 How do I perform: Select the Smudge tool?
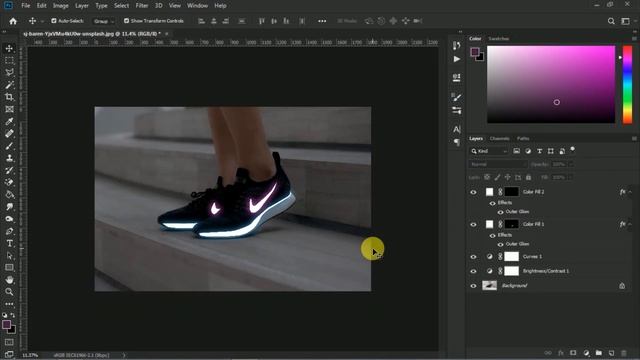[x=9, y=207]
